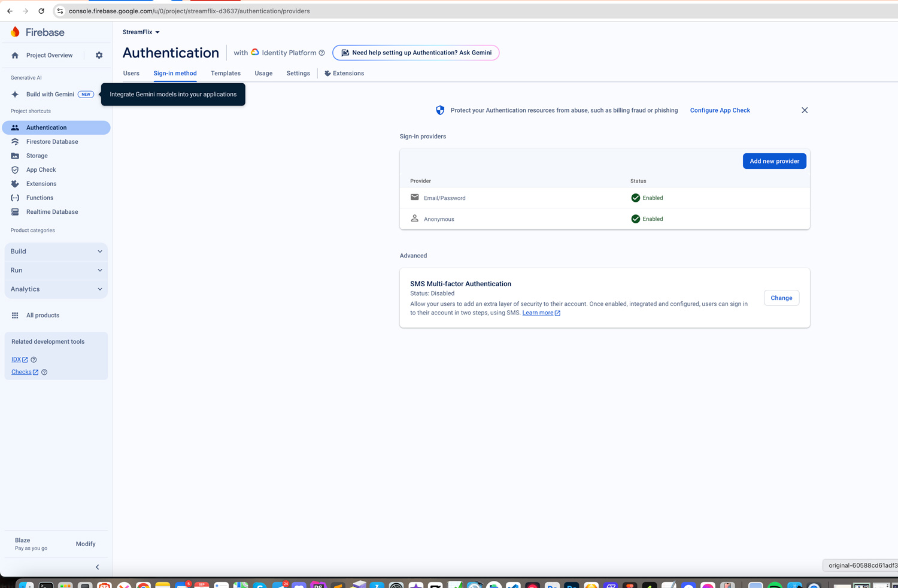Viewport: 898px width, 588px height.
Task: Open the Settings tab
Action: (298, 73)
